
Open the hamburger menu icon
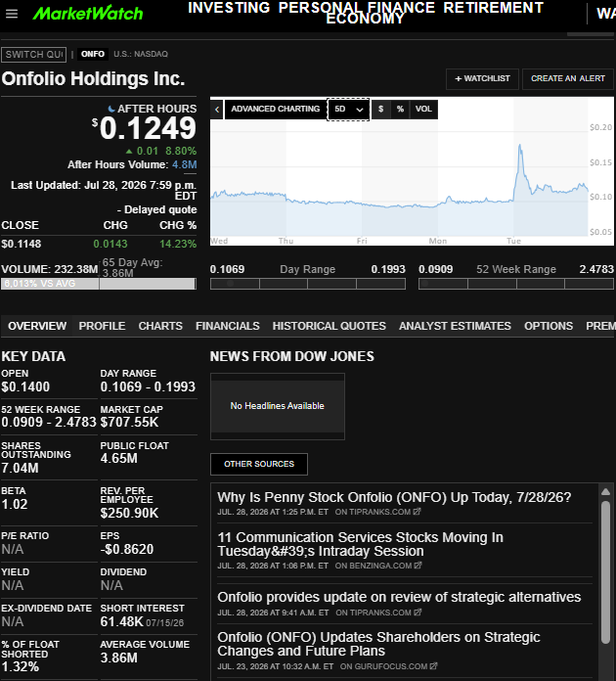12,14
